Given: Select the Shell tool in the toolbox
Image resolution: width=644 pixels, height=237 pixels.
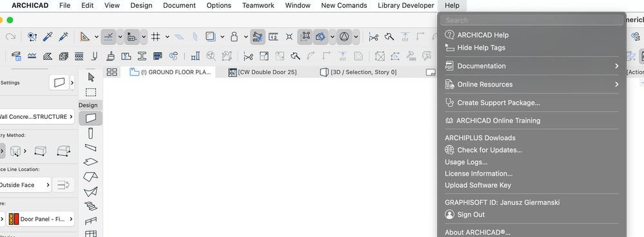Looking at the screenshot, I should pyautogui.click(x=91, y=192).
